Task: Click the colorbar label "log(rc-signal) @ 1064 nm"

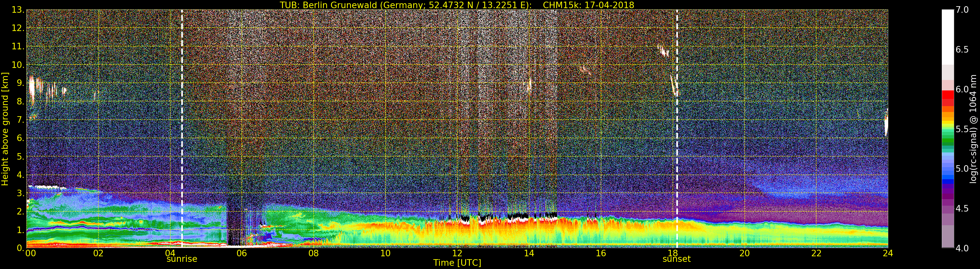Action: (x=973, y=129)
